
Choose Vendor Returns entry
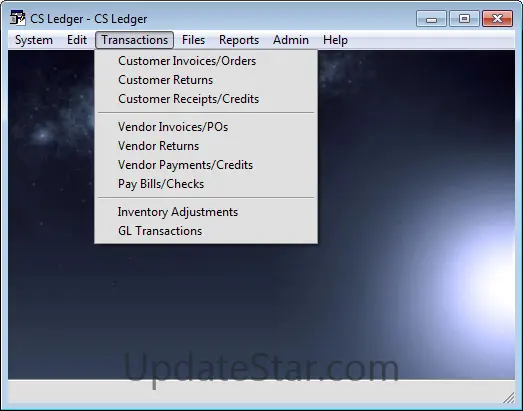coord(206,146)
